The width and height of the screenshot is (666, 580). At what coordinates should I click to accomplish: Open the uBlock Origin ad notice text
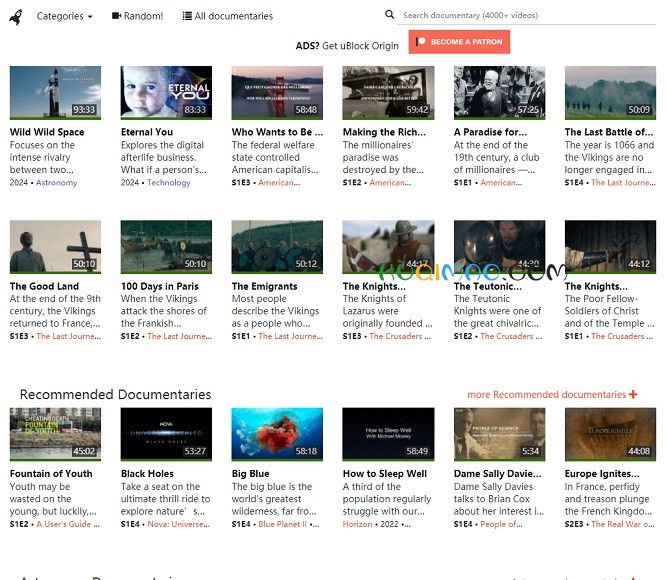coord(347,46)
